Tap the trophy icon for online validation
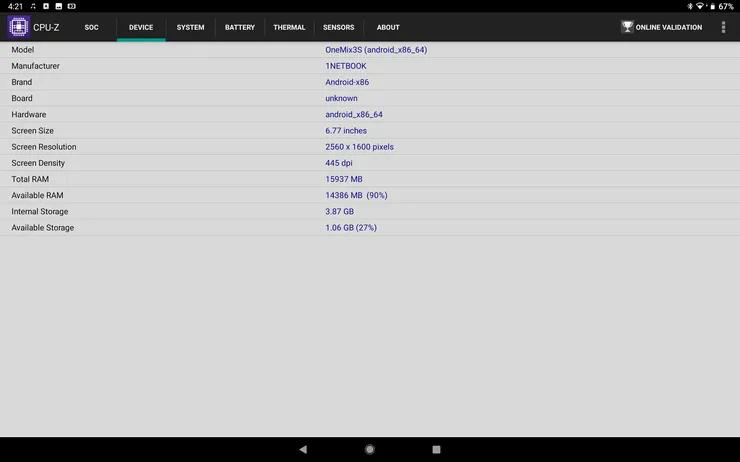Screen dimensions: 740x462 tap(627, 27)
